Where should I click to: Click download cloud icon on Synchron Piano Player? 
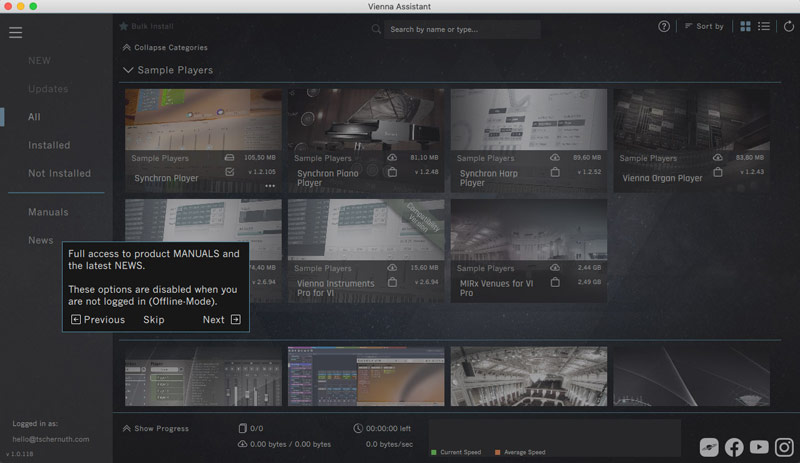point(392,158)
